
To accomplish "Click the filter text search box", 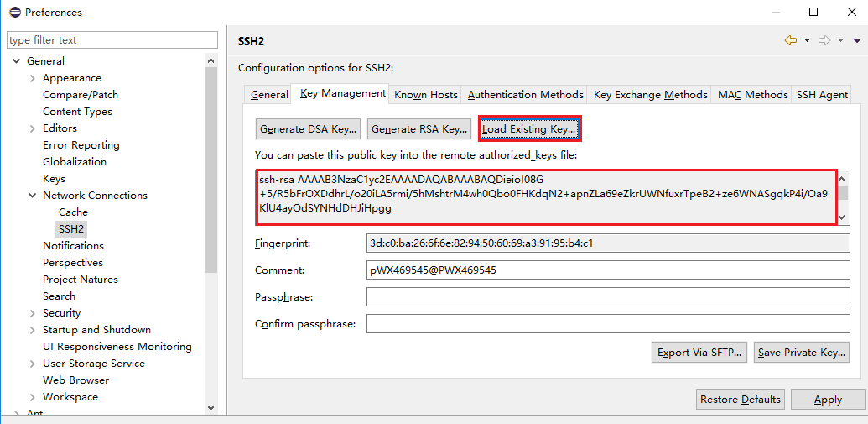I will pos(112,40).
